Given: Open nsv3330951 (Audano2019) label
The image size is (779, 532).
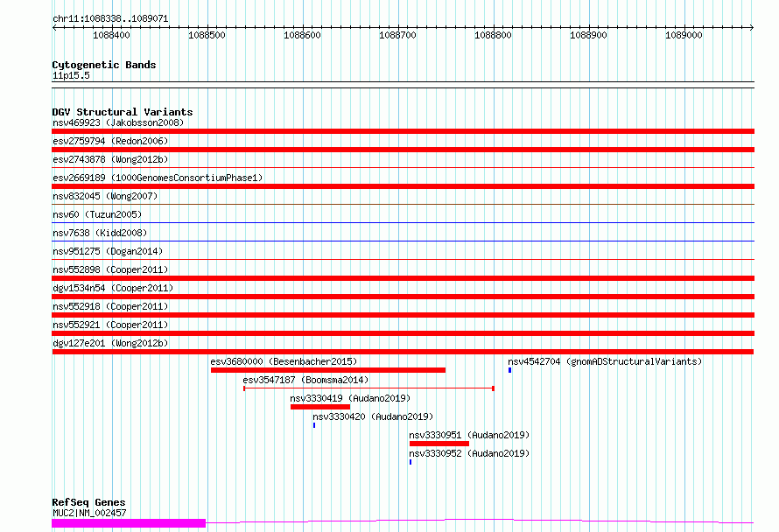Looking at the screenshot, I should point(469,435).
